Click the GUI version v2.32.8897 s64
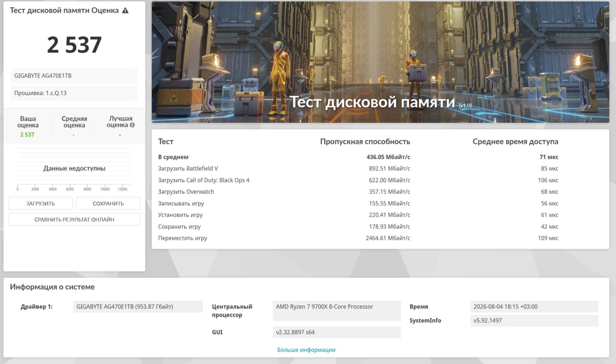616x364 pixels. coord(337,332)
